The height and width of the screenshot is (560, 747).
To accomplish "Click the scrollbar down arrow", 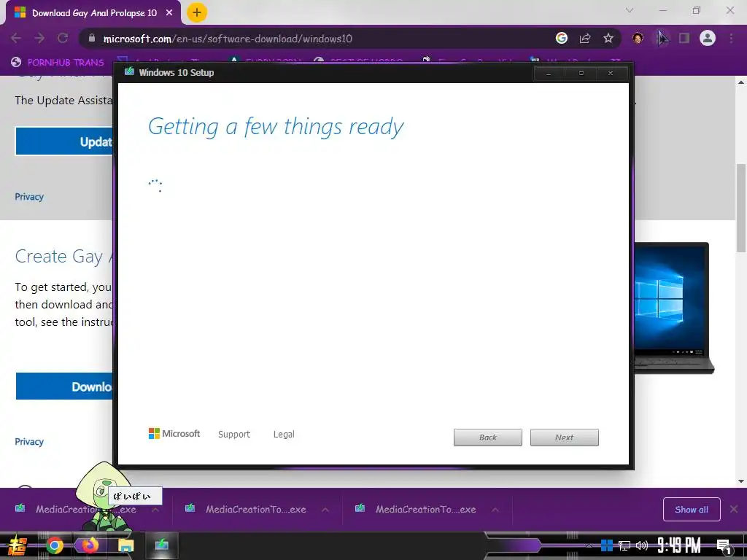I will [741, 481].
